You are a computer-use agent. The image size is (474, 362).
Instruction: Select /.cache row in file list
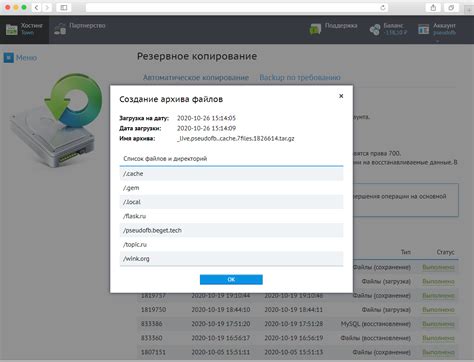pyautogui.click(x=231, y=174)
